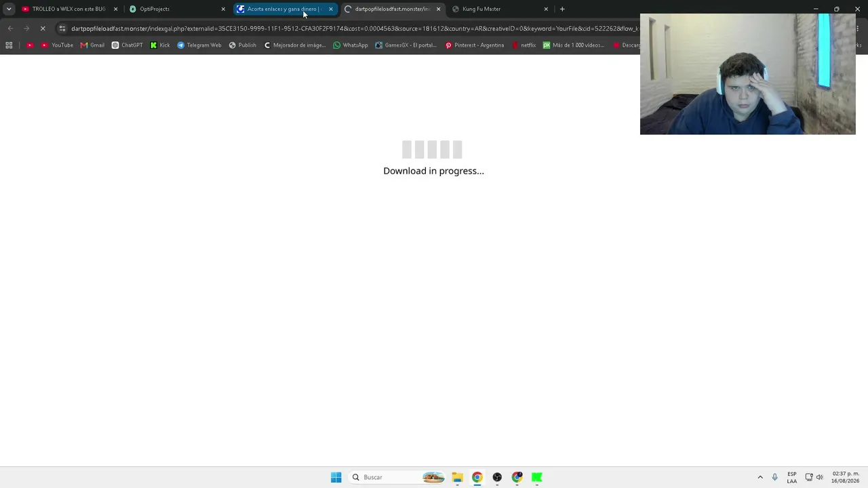Open File Explorer from taskbar
Image resolution: width=868 pixels, height=488 pixels.
457,477
